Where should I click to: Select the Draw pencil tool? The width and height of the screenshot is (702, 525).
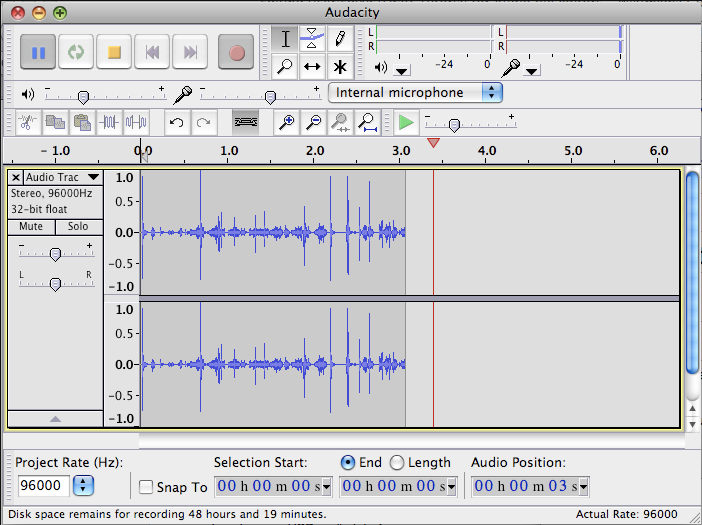coord(340,38)
